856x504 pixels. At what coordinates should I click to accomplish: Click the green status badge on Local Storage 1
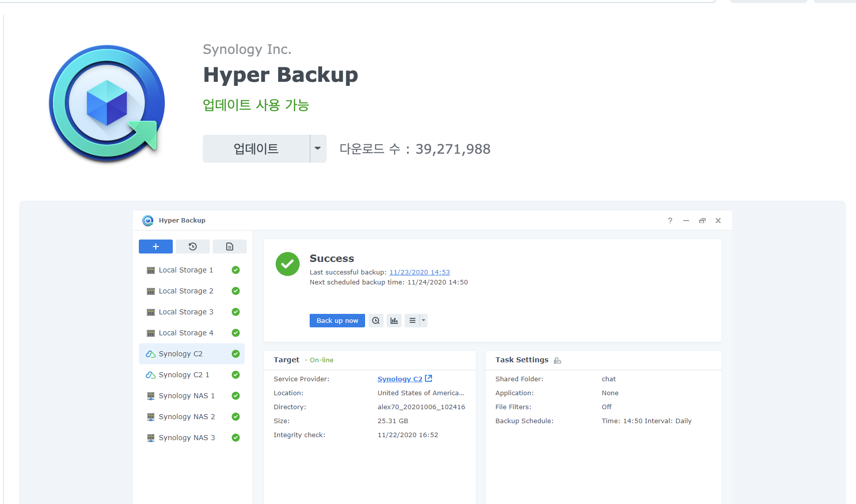(x=235, y=270)
